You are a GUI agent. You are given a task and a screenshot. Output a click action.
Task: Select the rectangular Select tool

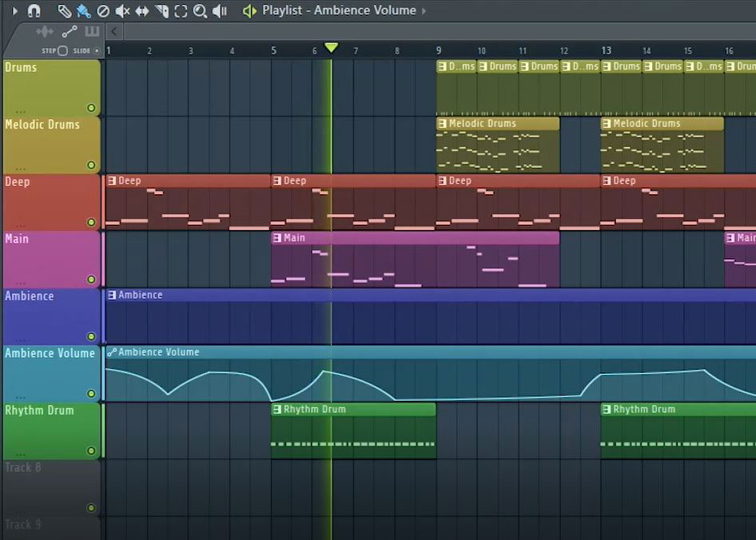coord(181,11)
